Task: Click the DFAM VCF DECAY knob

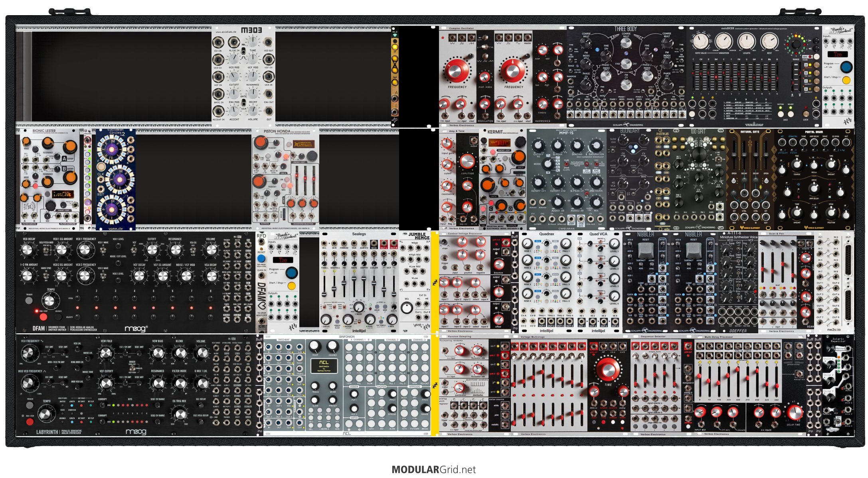Action: (139, 275)
